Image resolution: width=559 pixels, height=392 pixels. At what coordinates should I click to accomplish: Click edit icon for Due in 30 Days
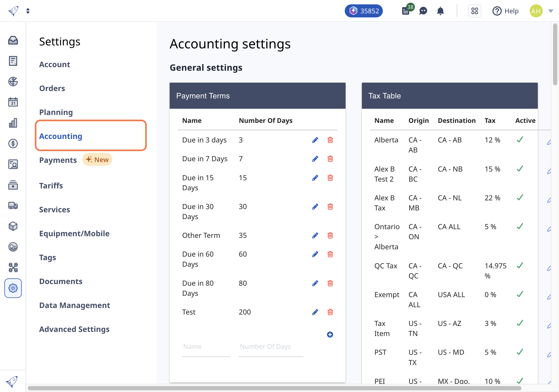click(315, 207)
